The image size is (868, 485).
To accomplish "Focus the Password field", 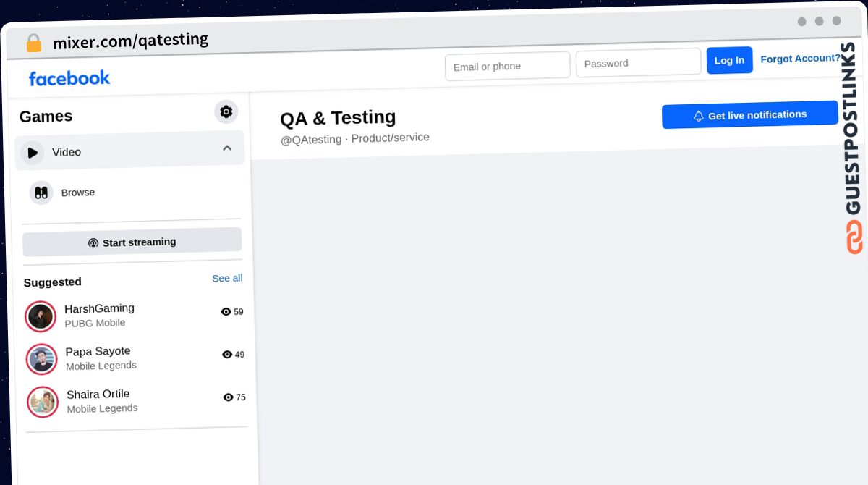I will (x=638, y=63).
